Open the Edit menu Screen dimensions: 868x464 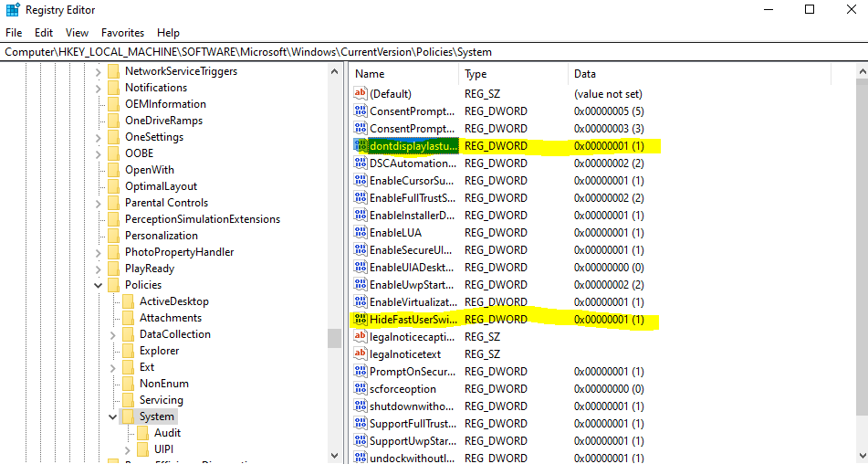tap(44, 33)
